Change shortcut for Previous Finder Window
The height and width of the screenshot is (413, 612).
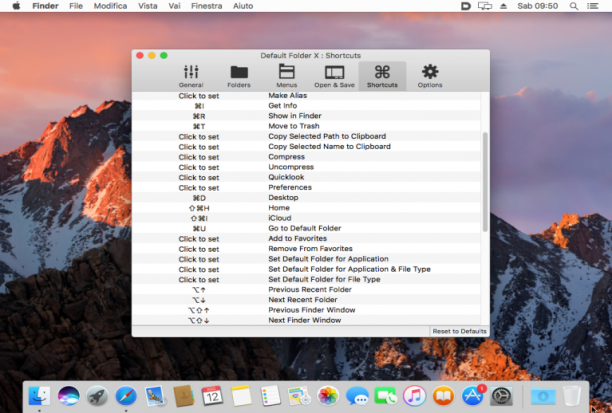(x=199, y=310)
